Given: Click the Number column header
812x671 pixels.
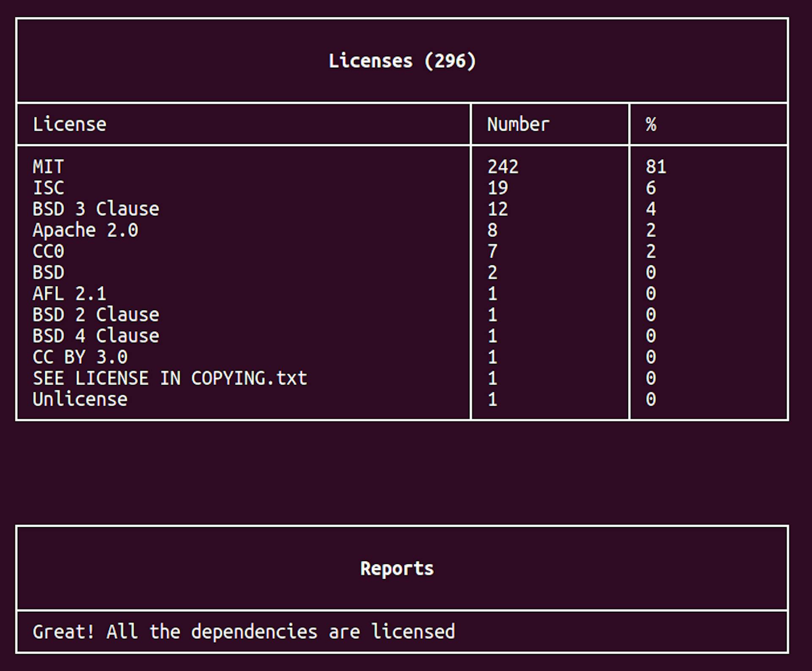Looking at the screenshot, I should 518,124.
